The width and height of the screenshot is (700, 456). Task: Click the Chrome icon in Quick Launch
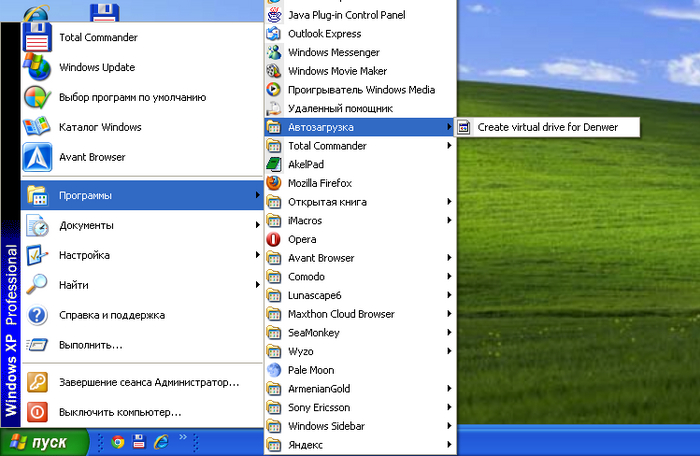coord(117,441)
